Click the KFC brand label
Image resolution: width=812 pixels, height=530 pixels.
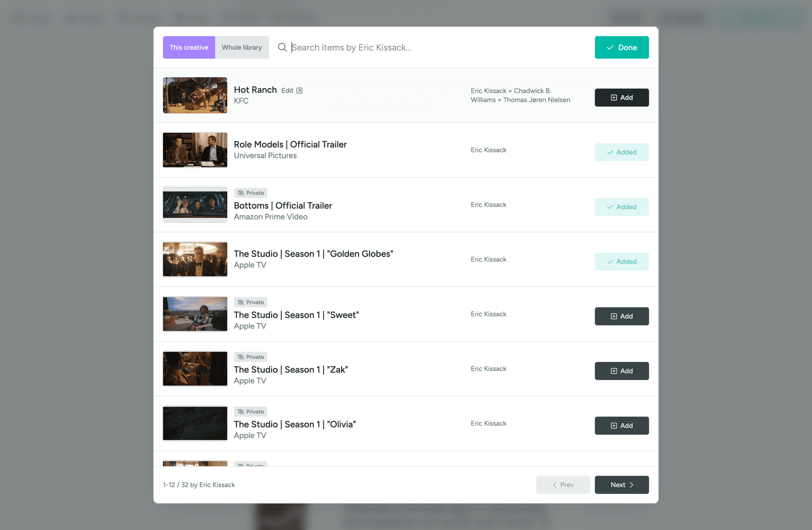[x=241, y=101]
